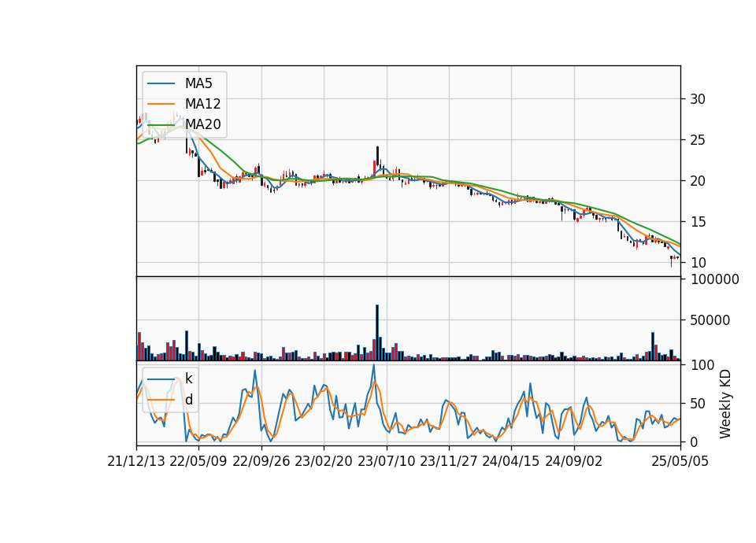This screenshot has width=756, height=543.
Task: Click the price axis value 25
Action: pyautogui.click(x=698, y=140)
